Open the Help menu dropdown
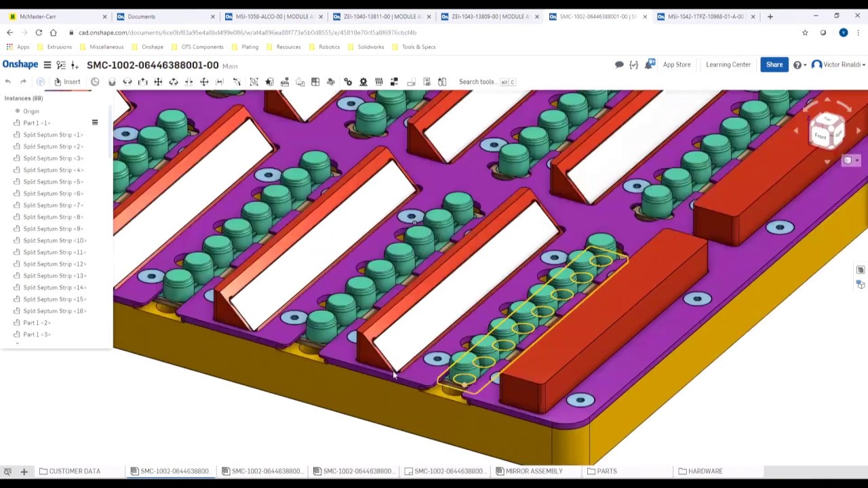 tap(800, 65)
